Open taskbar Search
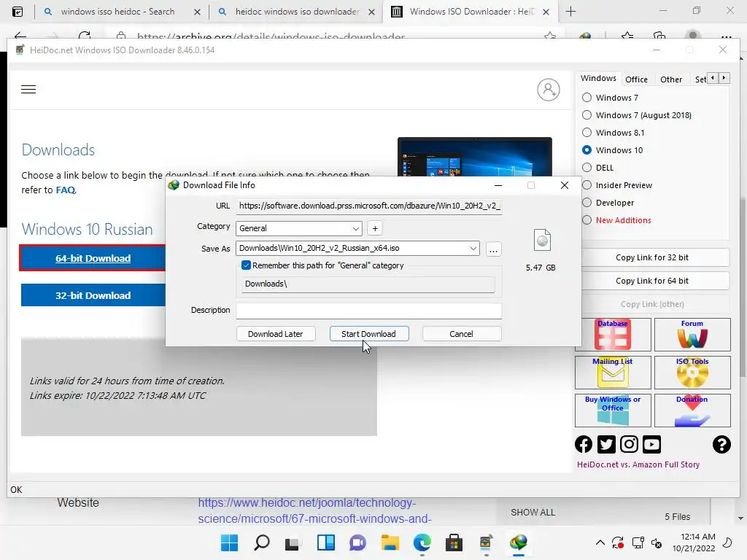The image size is (747, 560). coord(262,542)
